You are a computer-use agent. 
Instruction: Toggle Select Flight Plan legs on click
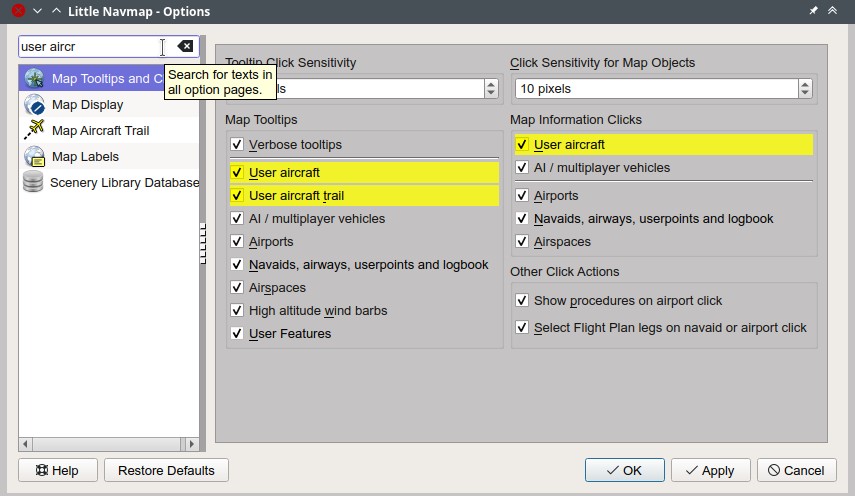[x=522, y=327]
